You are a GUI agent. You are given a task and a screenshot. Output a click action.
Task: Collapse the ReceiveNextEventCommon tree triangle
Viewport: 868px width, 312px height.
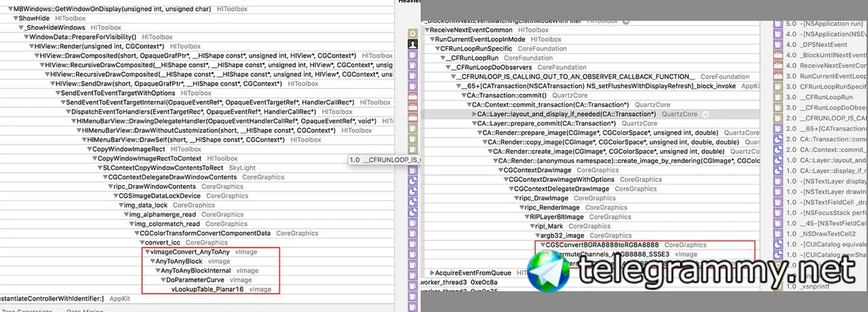(427, 31)
